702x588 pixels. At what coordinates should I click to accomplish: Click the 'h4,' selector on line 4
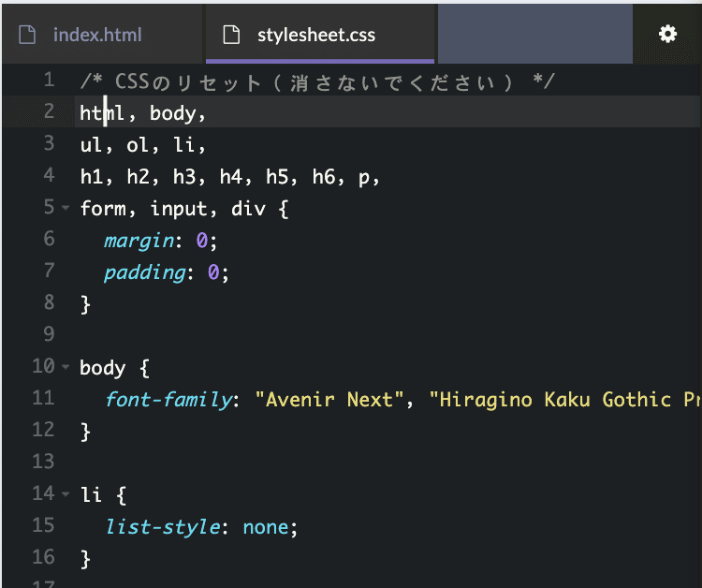coord(236,177)
